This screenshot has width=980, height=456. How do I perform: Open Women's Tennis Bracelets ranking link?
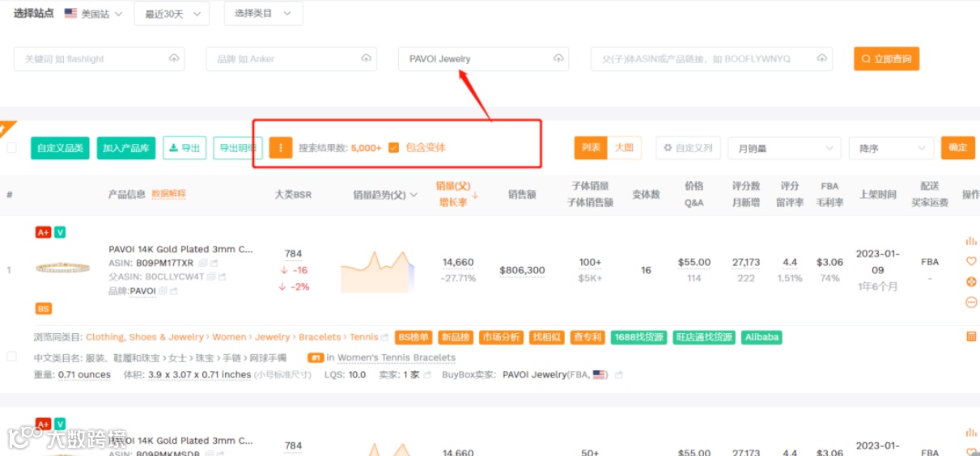click(397, 357)
